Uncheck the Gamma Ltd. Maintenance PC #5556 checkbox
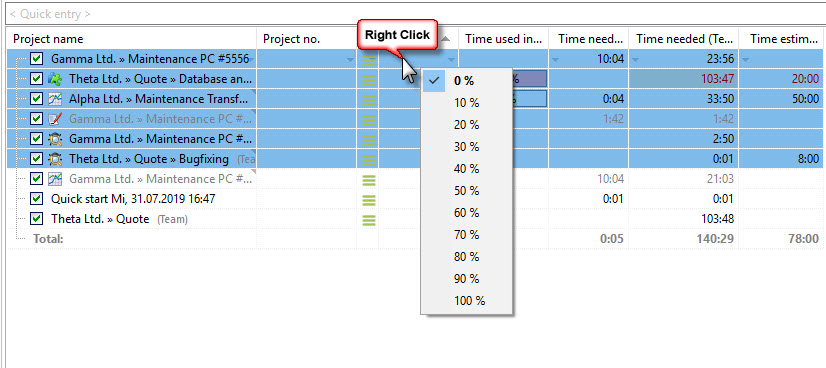 tap(36, 58)
